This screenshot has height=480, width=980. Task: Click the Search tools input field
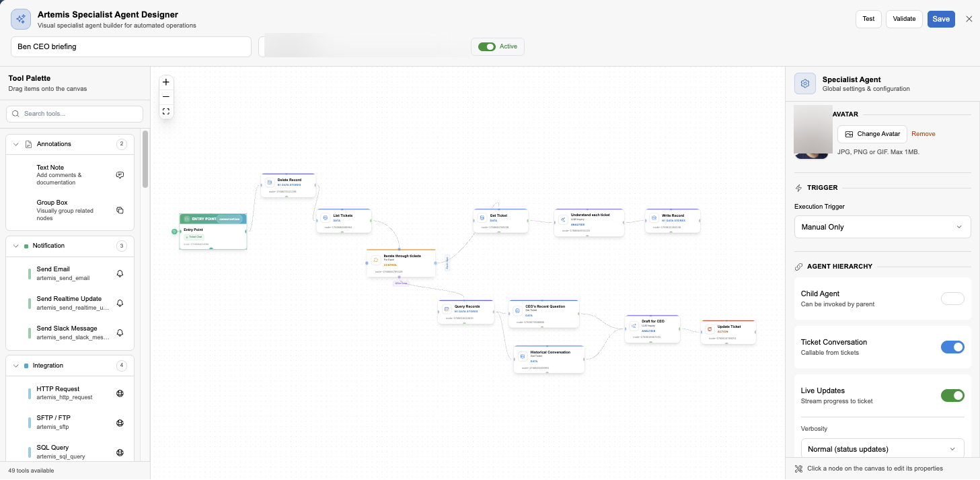pos(75,114)
